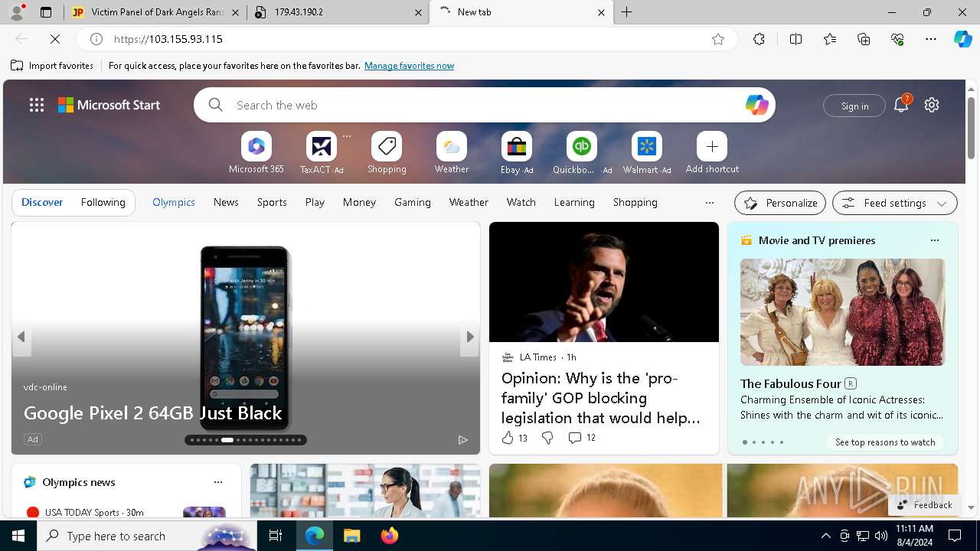
Task: Select the Discover feed tab
Action: (x=42, y=202)
